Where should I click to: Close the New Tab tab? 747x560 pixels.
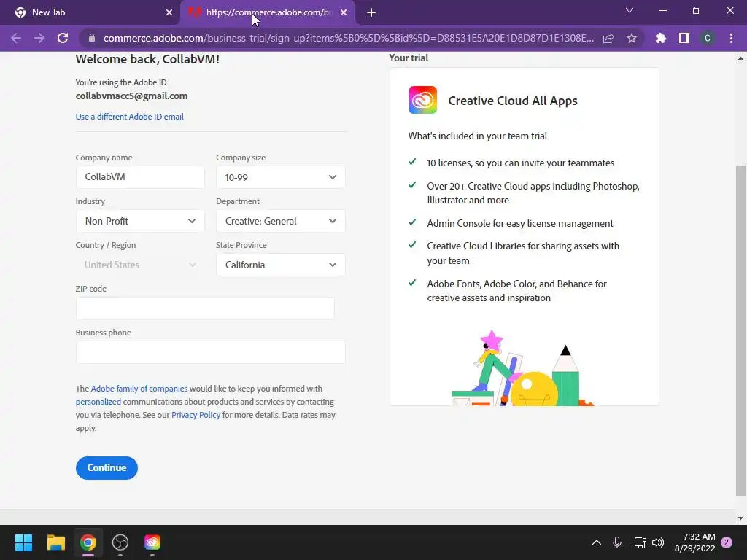(169, 12)
